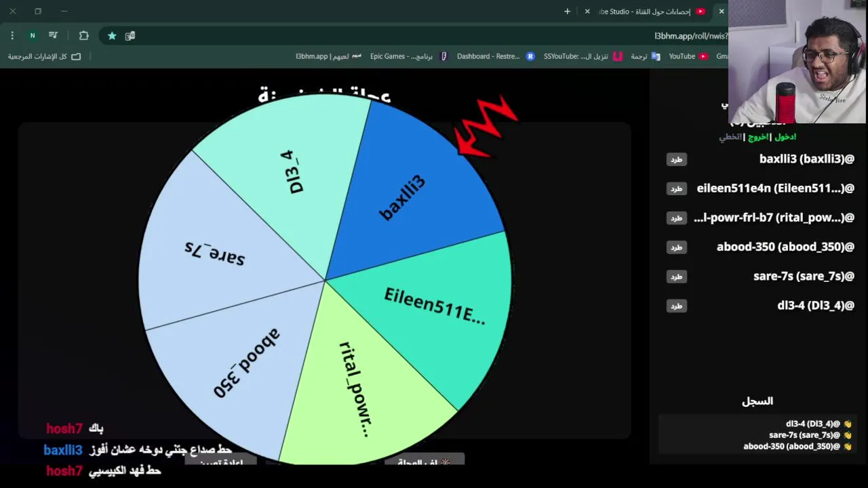Click the السجل log heading
868x488 pixels.
(757, 401)
